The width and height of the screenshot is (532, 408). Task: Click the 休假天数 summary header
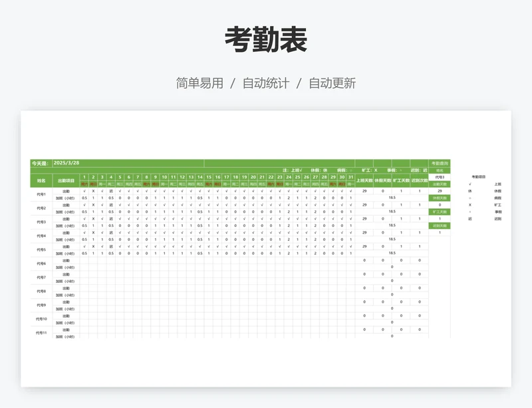click(x=382, y=180)
